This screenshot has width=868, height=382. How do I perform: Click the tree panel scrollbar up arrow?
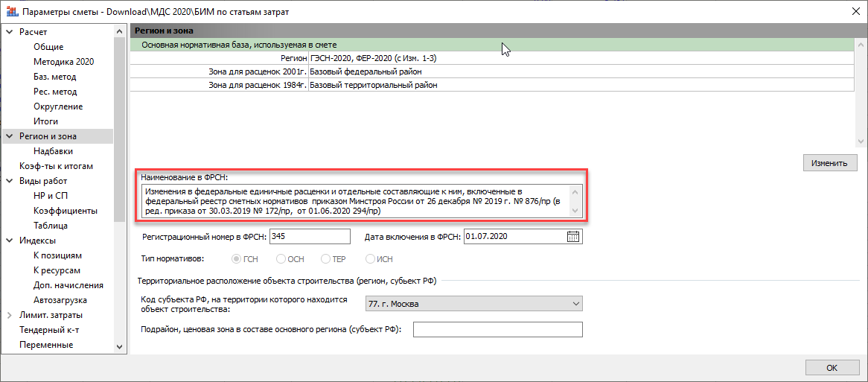point(120,32)
